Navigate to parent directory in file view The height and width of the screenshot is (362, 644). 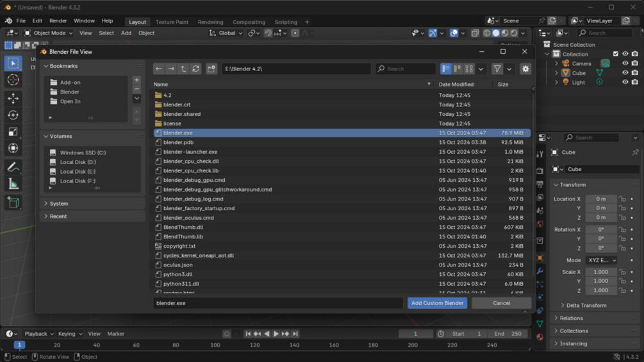(x=183, y=69)
